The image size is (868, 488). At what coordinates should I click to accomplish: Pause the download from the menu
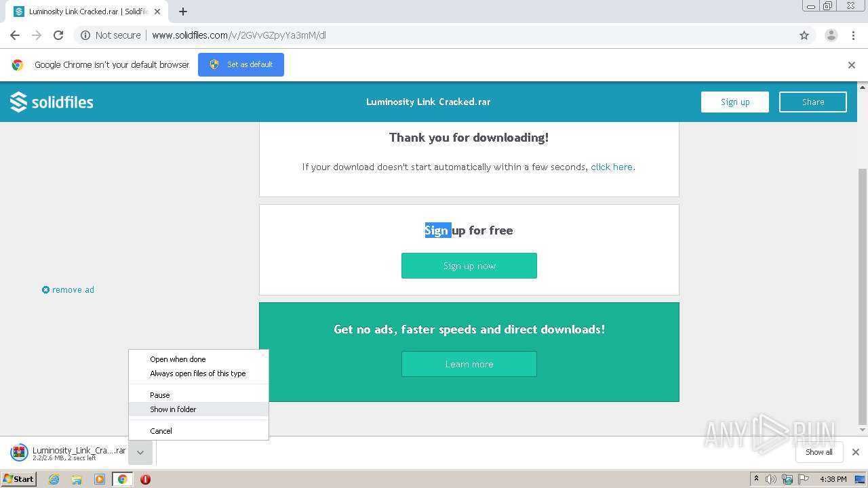199,395
